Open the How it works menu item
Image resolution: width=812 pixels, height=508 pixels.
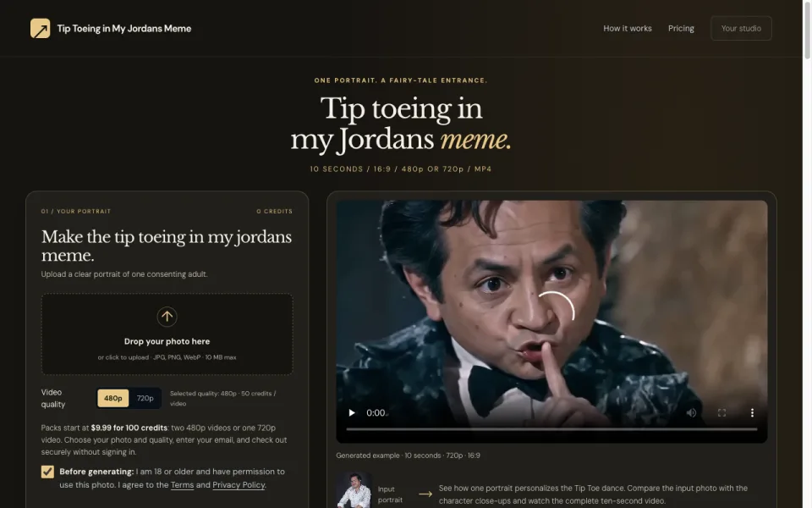click(627, 29)
